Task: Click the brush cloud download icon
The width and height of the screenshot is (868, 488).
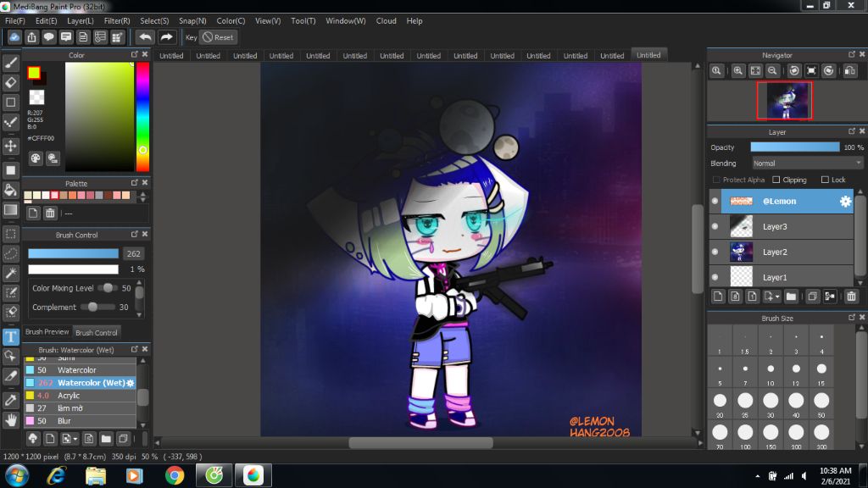Action: coord(33,439)
